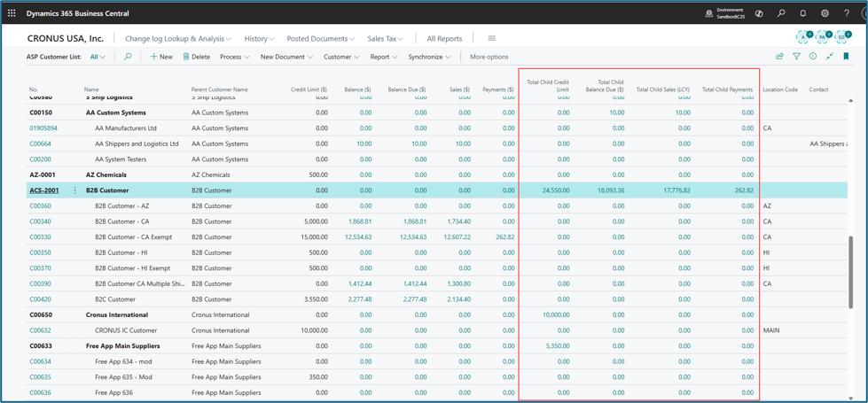Bookmark this page with the bookmark icon
Viewport: 868px width, 403px height.
(x=847, y=56)
